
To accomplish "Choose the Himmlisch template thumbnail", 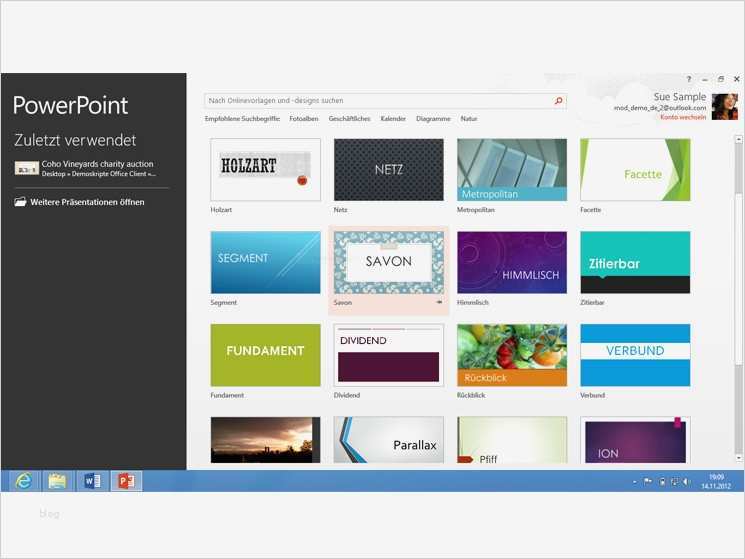I will (x=512, y=262).
